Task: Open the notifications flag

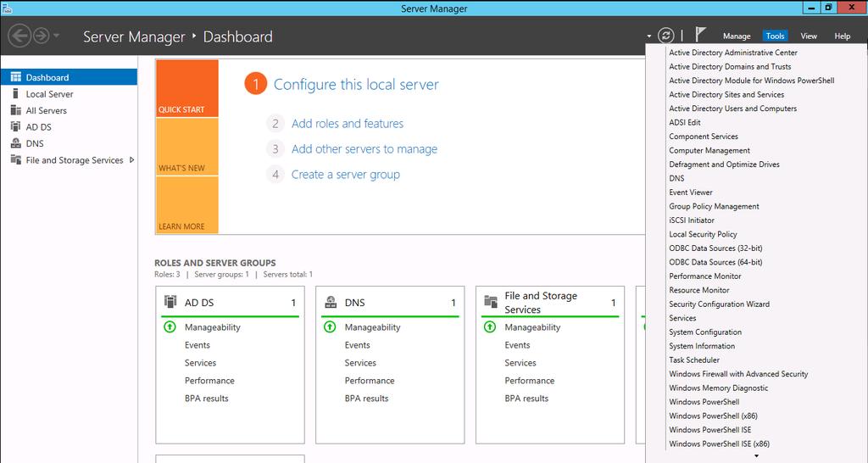Action: pos(700,35)
